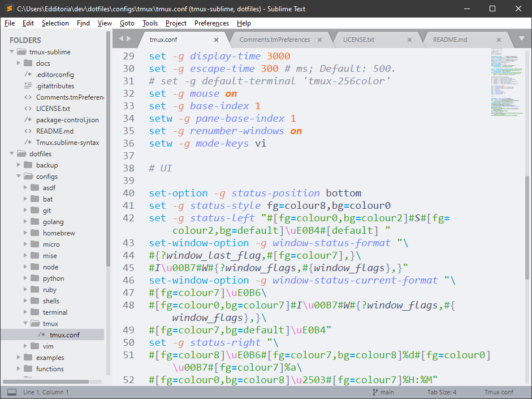532x399 pixels.
Task: Expand the examples folder
Action: [19, 357]
